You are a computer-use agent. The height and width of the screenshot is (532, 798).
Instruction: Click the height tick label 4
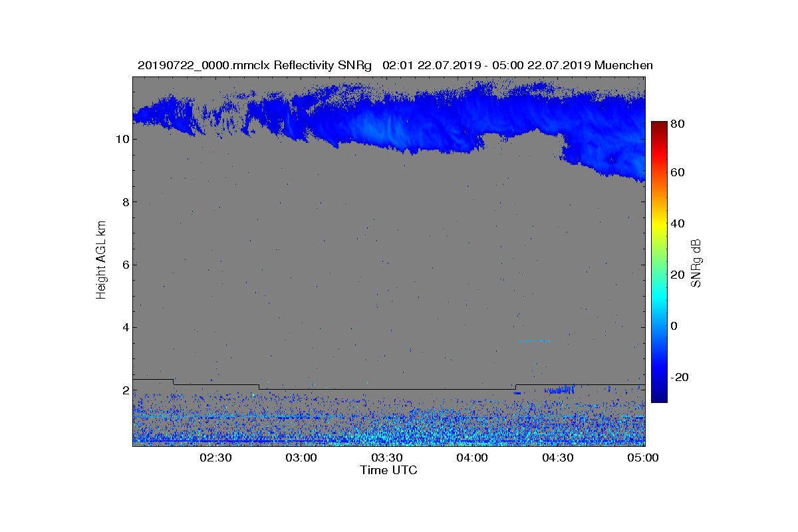(x=126, y=327)
